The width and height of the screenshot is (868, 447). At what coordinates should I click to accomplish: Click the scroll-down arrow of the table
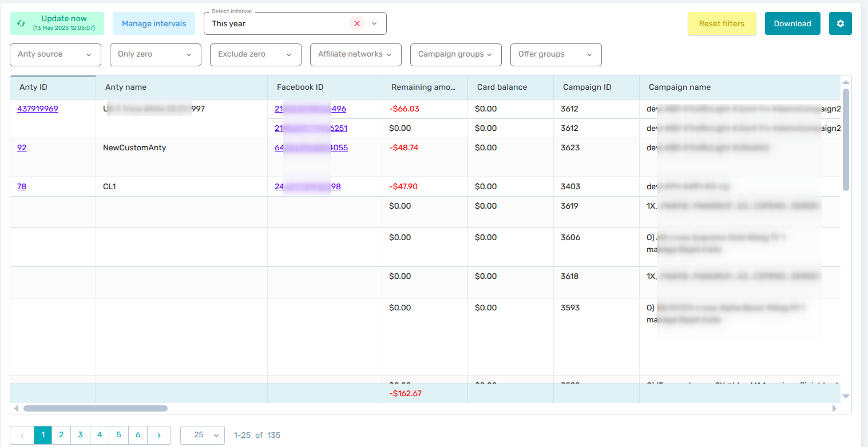pyautogui.click(x=846, y=396)
